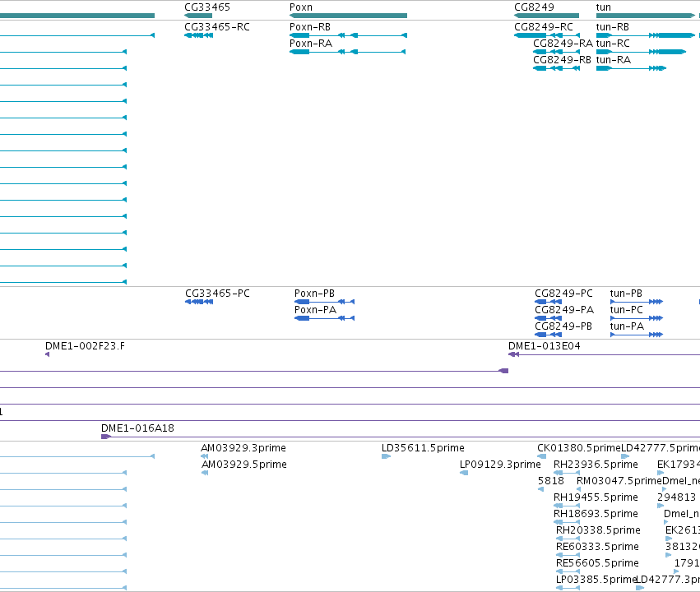
Task: Choose the CG8249-PA protein label
Action: pyautogui.click(x=564, y=310)
